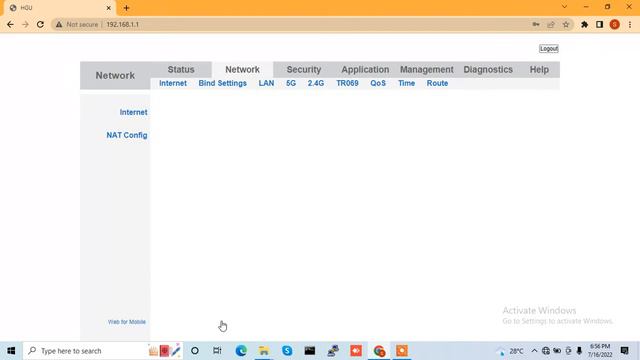
Task: Open the Help tab
Action: click(x=539, y=69)
